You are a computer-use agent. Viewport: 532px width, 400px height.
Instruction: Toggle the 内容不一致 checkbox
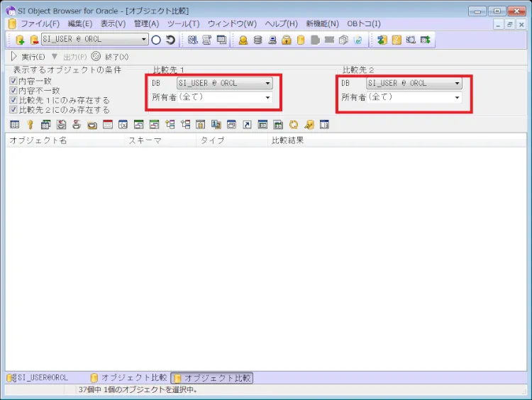coord(13,90)
